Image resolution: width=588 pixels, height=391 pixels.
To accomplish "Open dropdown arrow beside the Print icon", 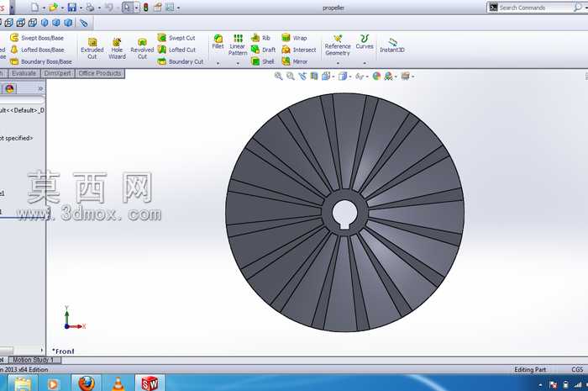I will 99,8.
